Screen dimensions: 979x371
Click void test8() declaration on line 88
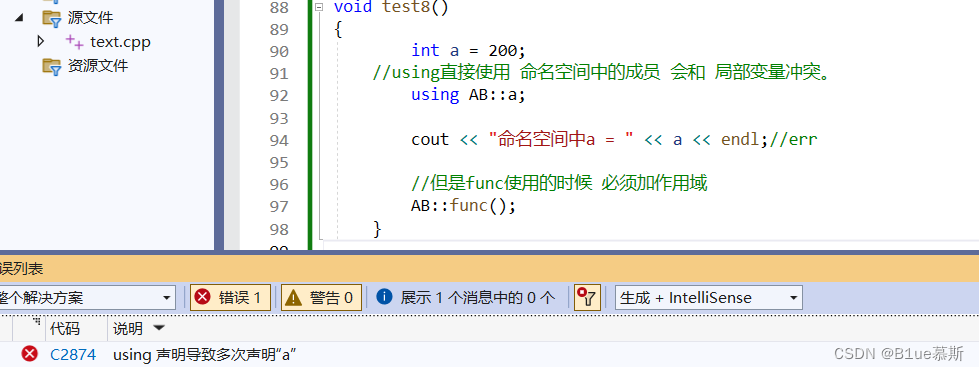pos(391,7)
